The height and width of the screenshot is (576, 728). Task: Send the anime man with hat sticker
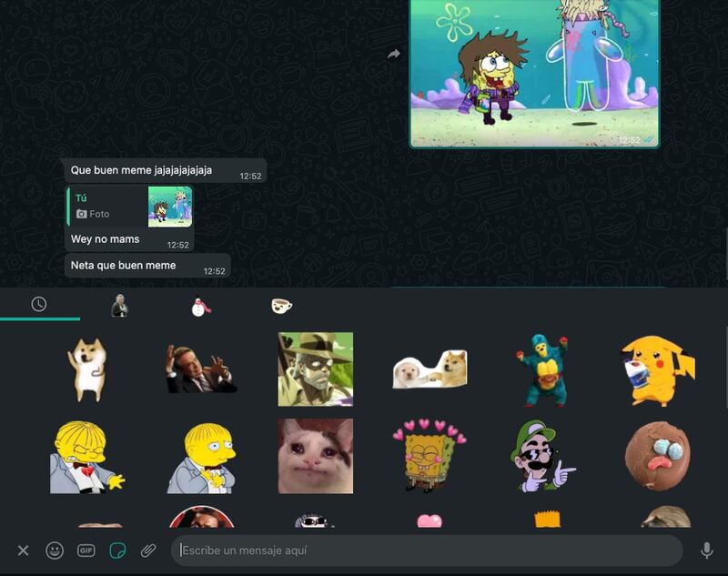pos(316,369)
